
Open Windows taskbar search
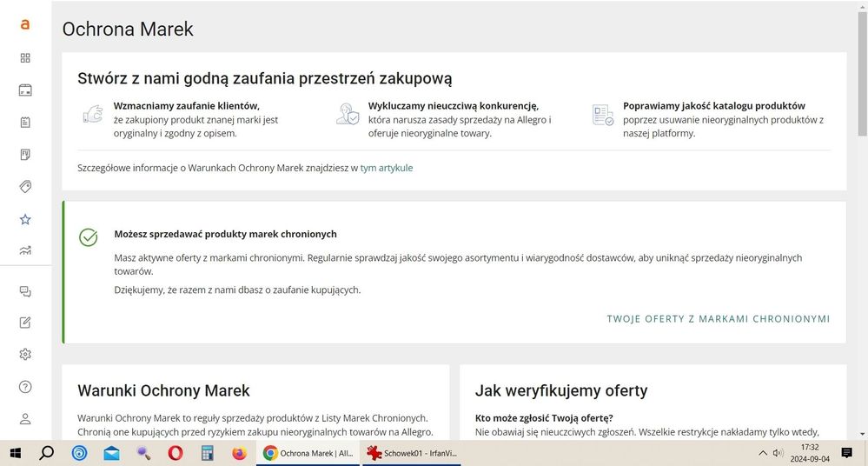point(47,453)
